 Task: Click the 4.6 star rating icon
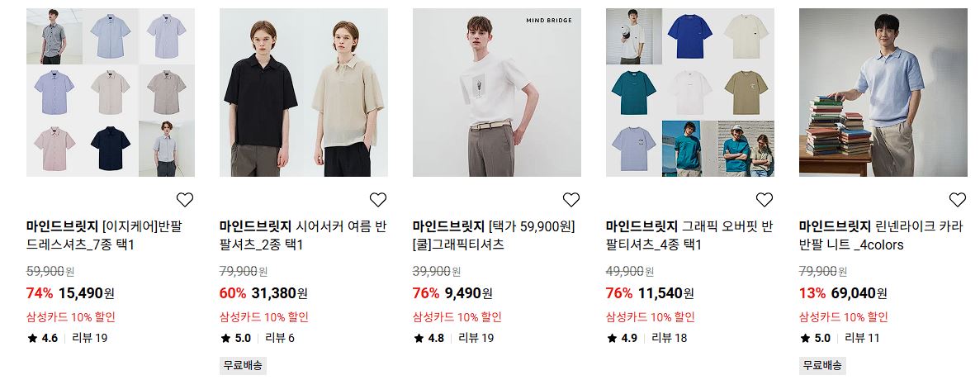(32, 338)
